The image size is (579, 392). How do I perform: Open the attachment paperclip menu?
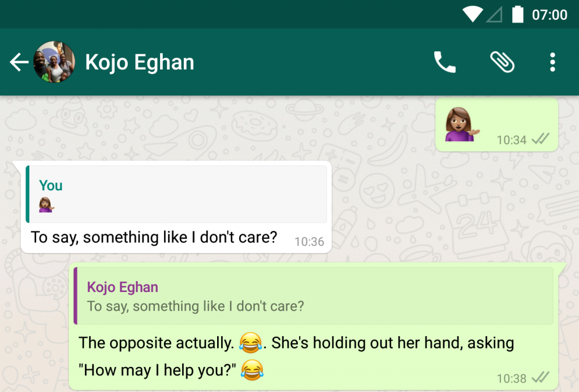pos(502,62)
